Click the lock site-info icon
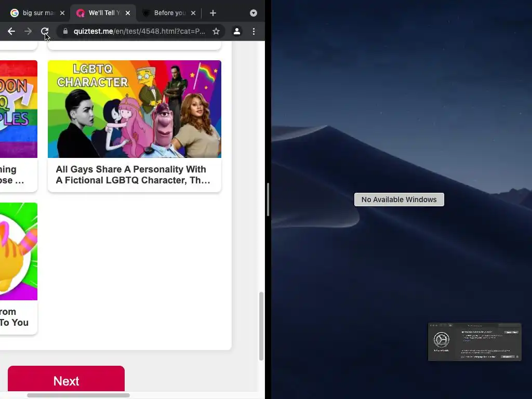 point(65,31)
